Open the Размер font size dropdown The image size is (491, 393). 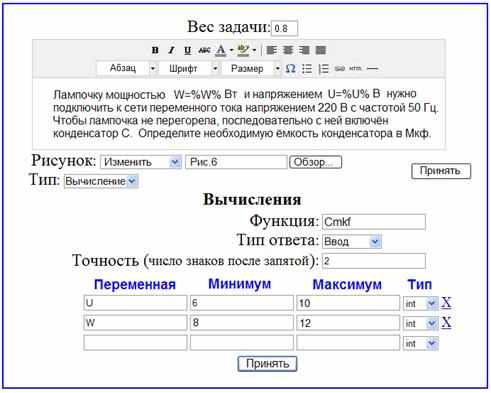point(252,69)
